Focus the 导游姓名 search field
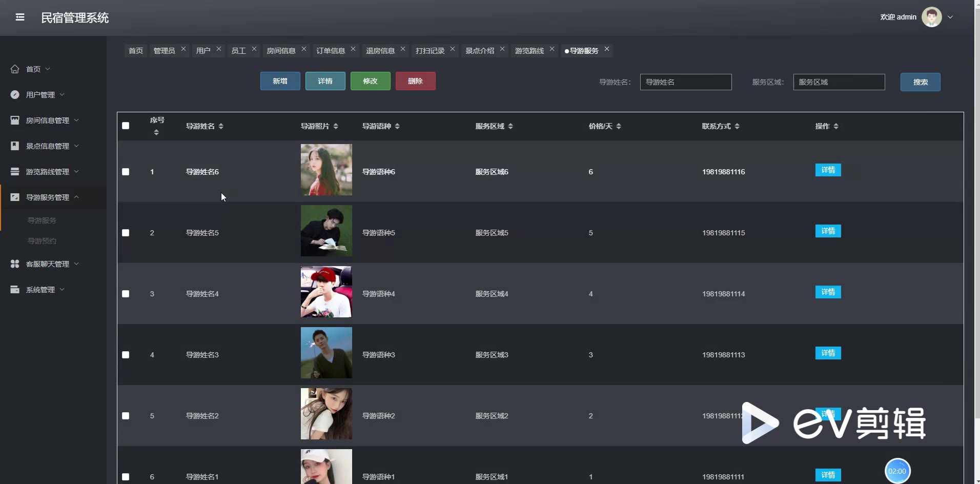Screen dimensions: 980x484 tap(686, 82)
